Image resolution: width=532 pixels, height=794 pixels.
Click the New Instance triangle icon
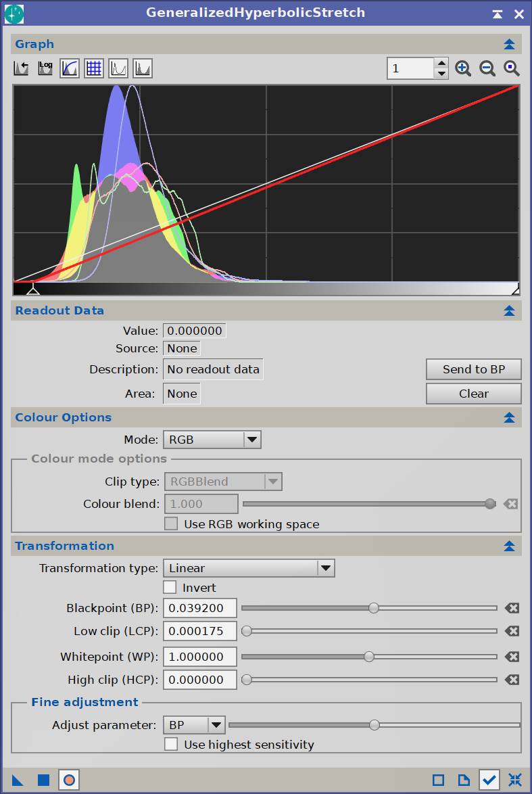point(18,780)
